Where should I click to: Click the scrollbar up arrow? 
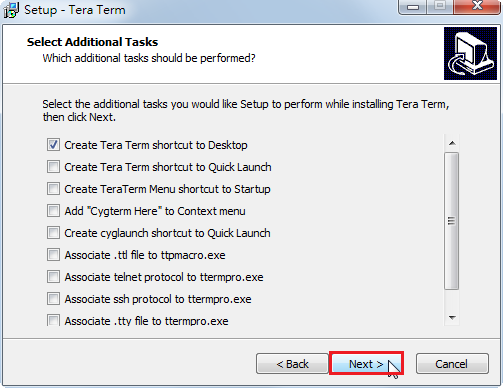pos(452,143)
